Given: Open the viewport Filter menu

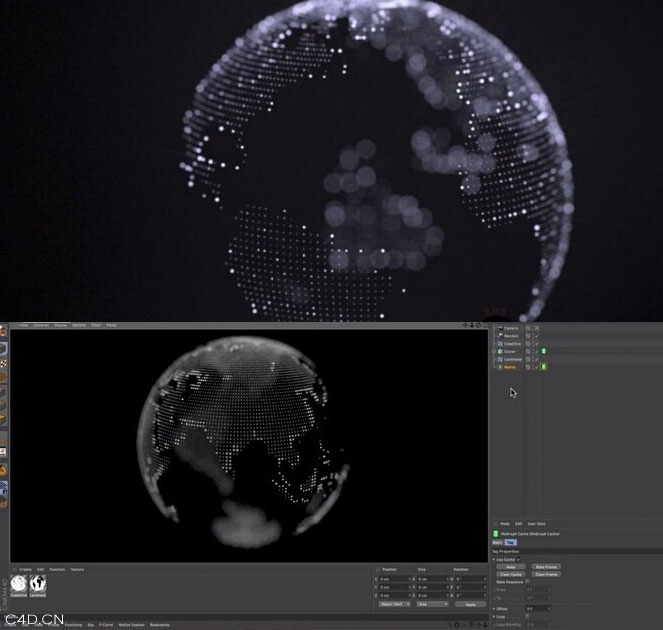Looking at the screenshot, I should 96,325.
